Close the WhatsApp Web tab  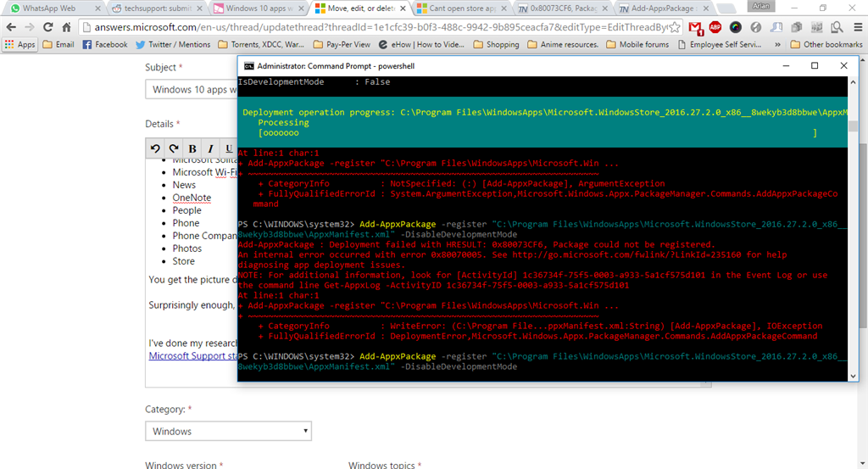pyautogui.click(x=98, y=8)
